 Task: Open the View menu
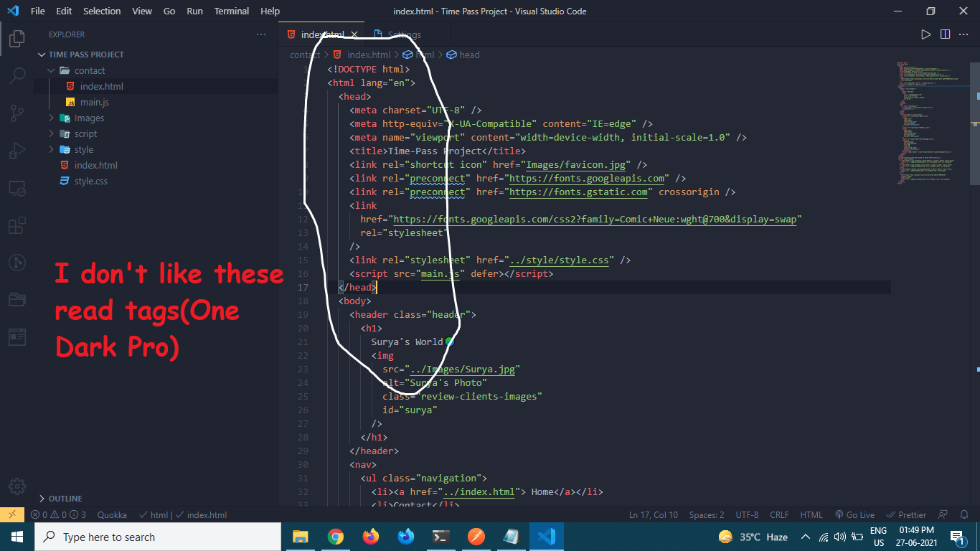pos(142,11)
